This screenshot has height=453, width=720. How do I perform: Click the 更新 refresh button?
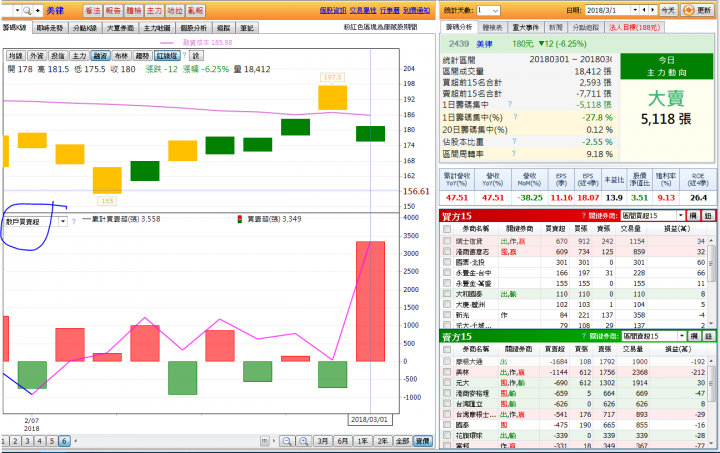[x=698, y=10]
